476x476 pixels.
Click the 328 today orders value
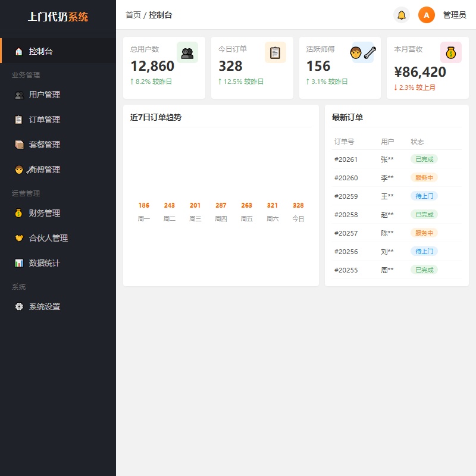click(230, 66)
